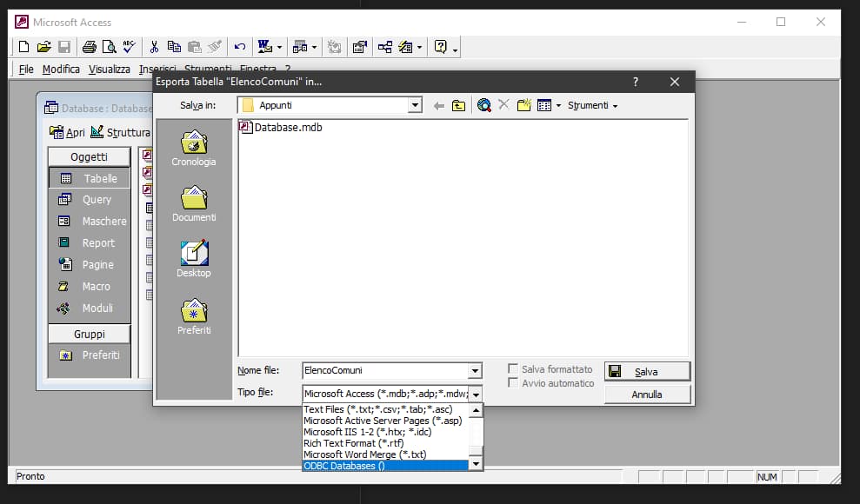Click the Office Links Word icon
This screenshot has height=504, width=860.
coord(265,47)
